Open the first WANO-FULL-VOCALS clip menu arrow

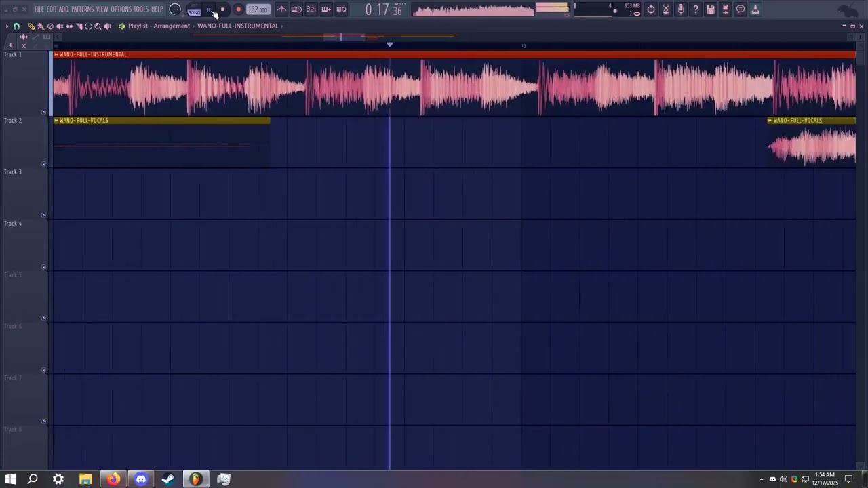click(x=56, y=121)
